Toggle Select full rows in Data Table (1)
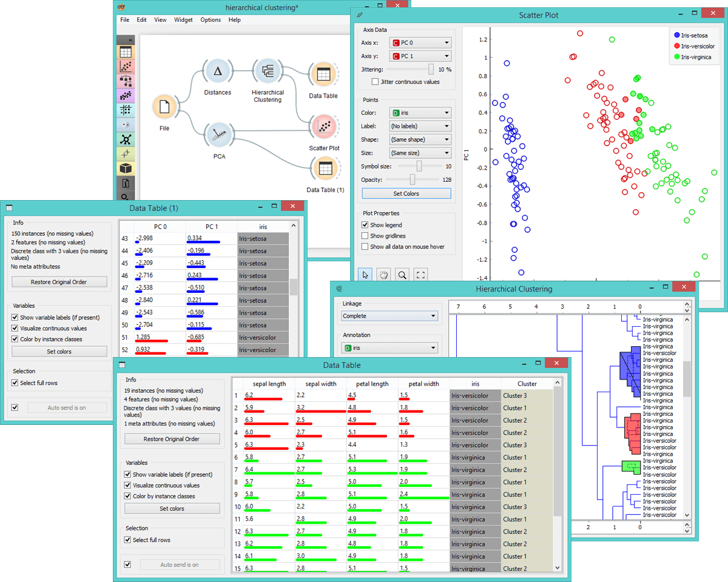Screen dimensions: 728x582 [15, 383]
